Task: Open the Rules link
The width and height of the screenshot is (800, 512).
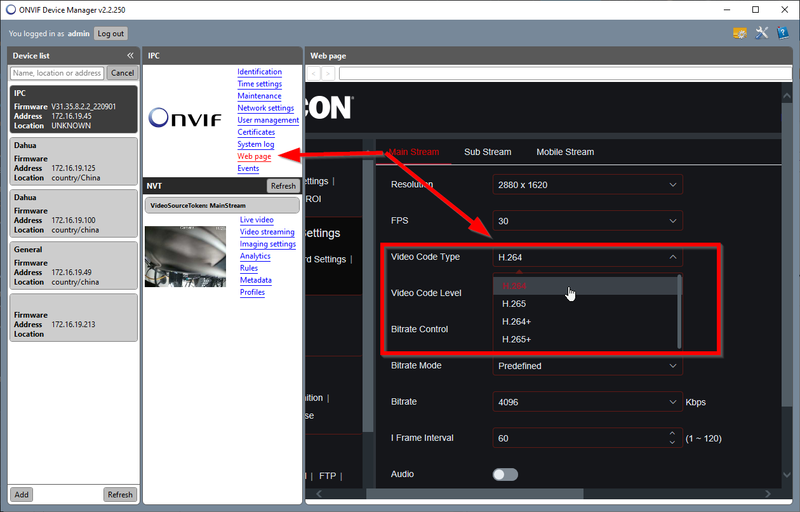Action: pos(248,268)
